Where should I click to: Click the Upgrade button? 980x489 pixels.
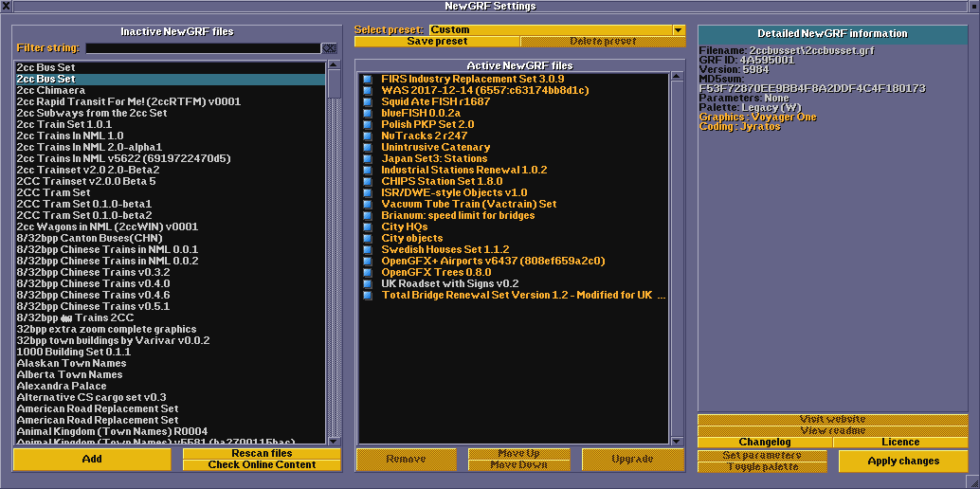coord(632,459)
